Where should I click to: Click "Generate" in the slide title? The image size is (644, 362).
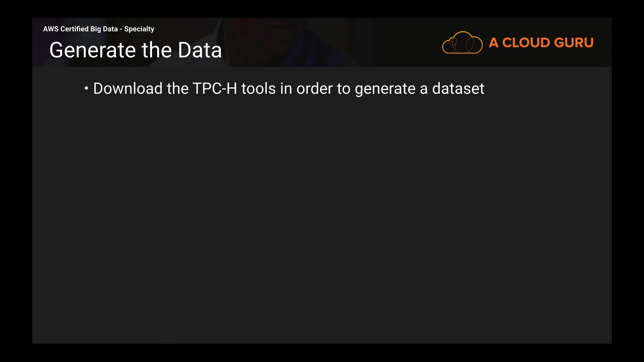coord(93,50)
